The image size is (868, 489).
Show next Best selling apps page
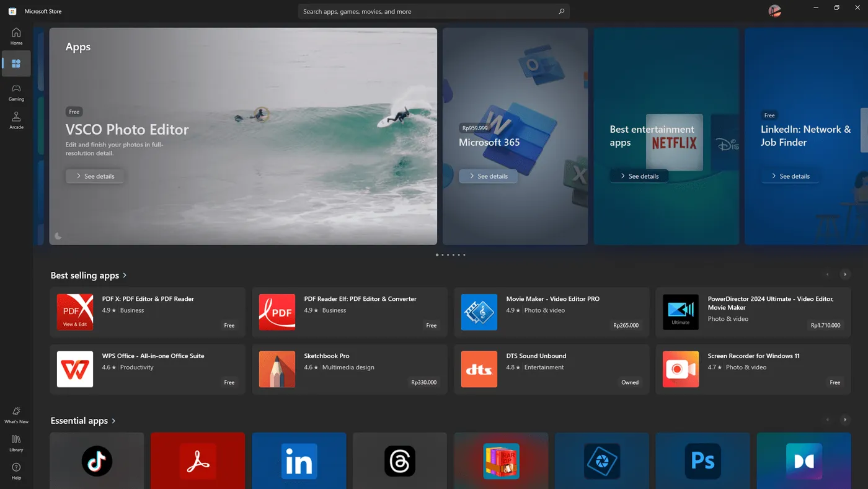(844, 274)
